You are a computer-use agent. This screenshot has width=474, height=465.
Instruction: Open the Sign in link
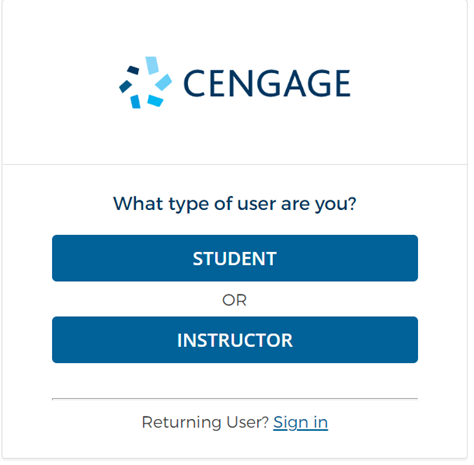300,422
